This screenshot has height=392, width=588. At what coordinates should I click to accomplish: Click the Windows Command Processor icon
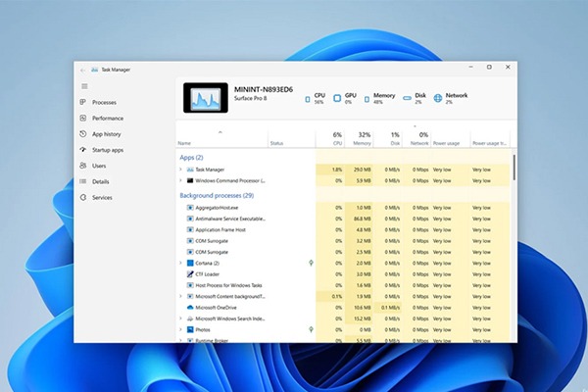point(190,180)
